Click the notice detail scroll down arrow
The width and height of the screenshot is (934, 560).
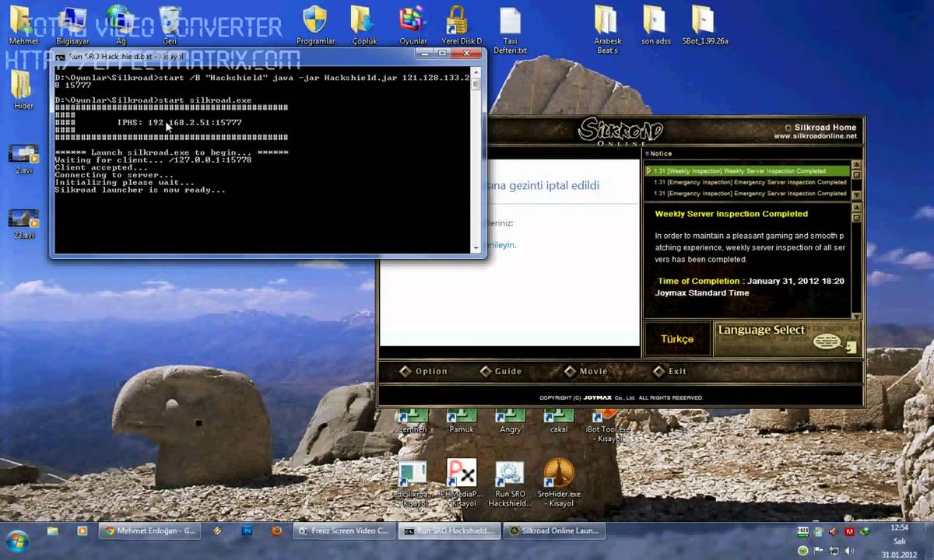click(x=856, y=316)
